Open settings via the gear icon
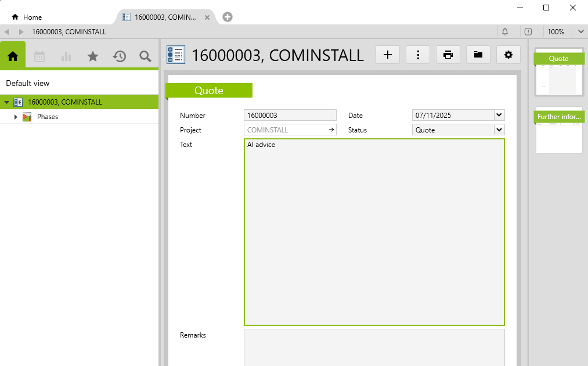588x366 pixels. tap(508, 55)
